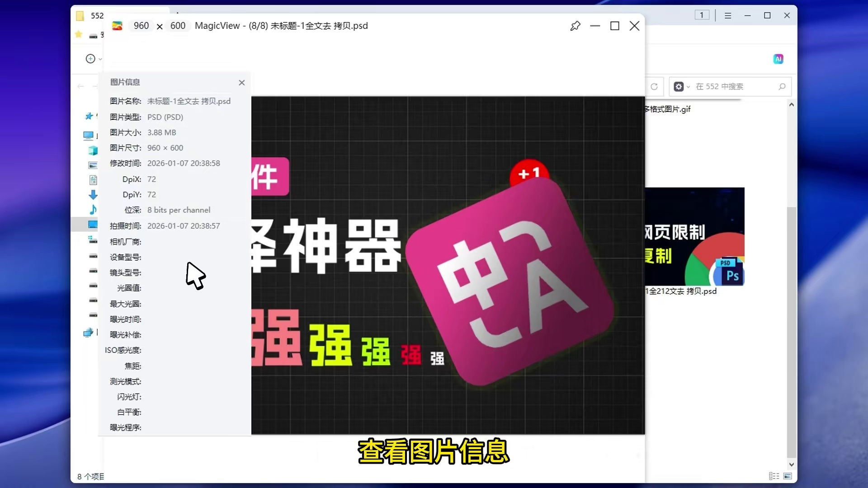Open the AI assistant icon

[x=778, y=59]
